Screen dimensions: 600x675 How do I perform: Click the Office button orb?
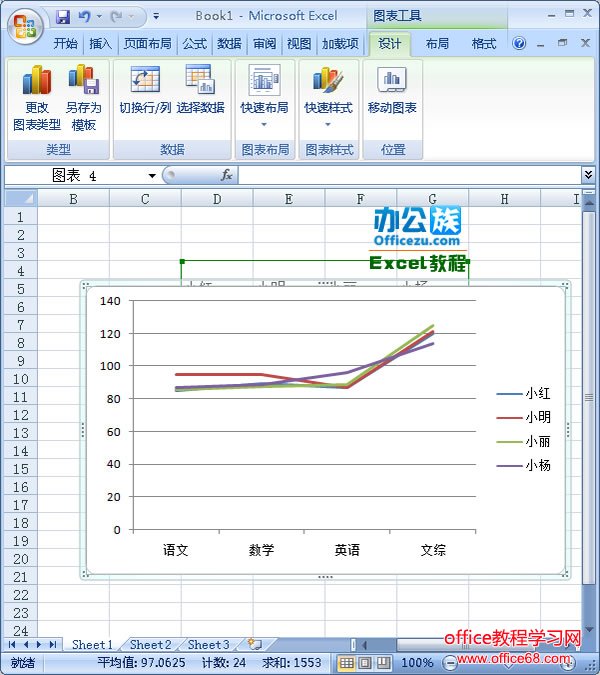click(x=24, y=27)
